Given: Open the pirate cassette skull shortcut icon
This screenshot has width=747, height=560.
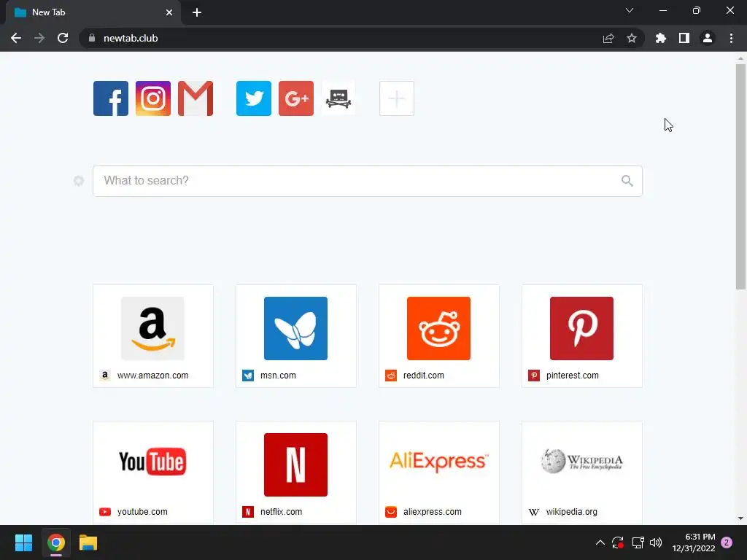Looking at the screenshot, I should pyautogui.click(x=338, y=98).
